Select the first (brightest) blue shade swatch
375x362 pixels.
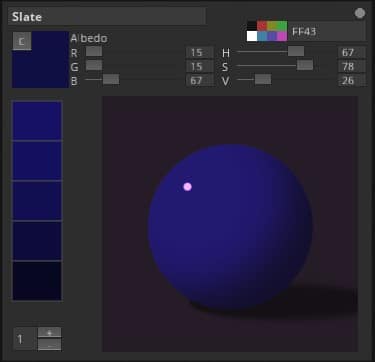37,120
